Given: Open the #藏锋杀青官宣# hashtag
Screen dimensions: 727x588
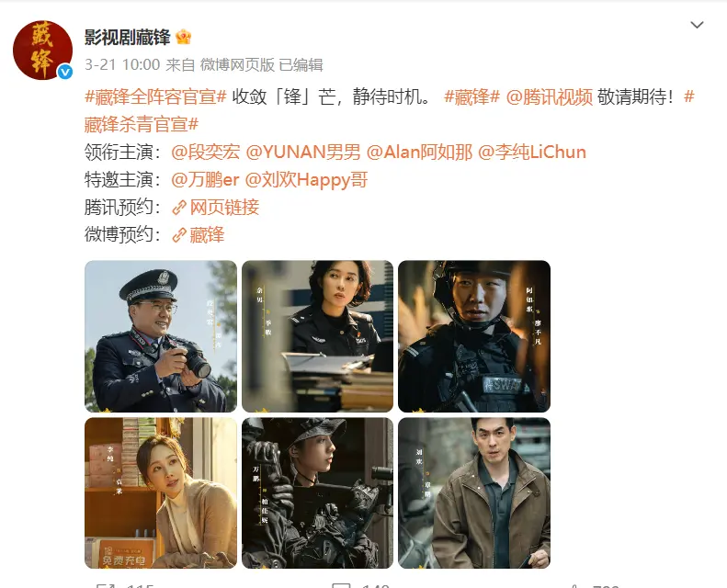Looking at the screenshot, I should pos(142,124).
